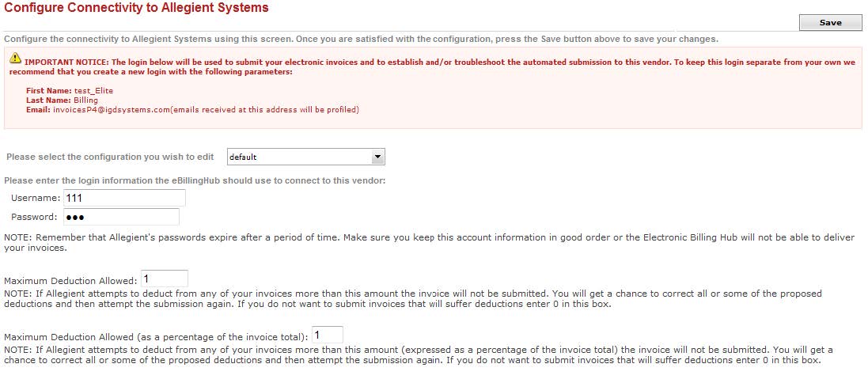The width and height of the screenshot is (868, 379).
Task: Focus the Username field containing 111
Action: click(x=124, y=198)
